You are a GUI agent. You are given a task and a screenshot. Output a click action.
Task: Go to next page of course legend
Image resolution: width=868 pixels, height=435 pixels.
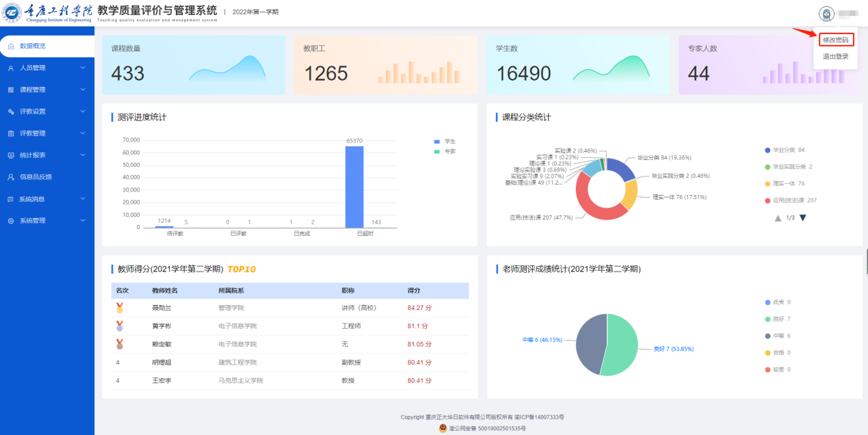point(803,218)
